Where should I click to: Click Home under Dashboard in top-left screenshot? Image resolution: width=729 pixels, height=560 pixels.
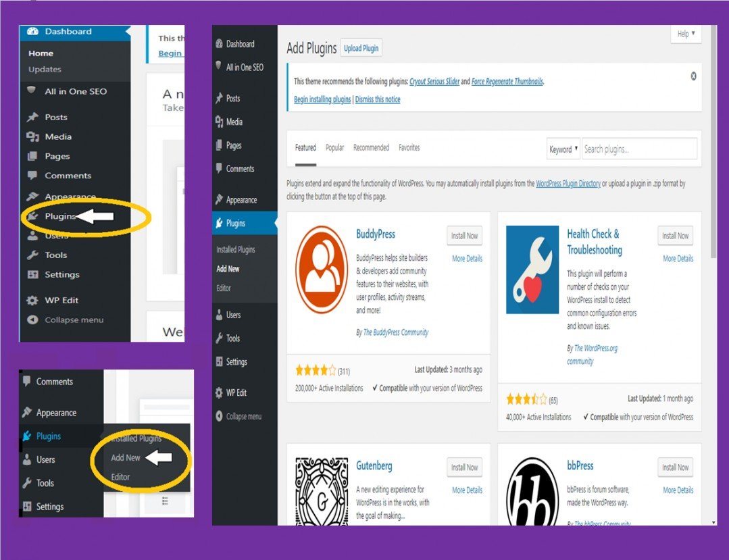[x=41, y=53]
